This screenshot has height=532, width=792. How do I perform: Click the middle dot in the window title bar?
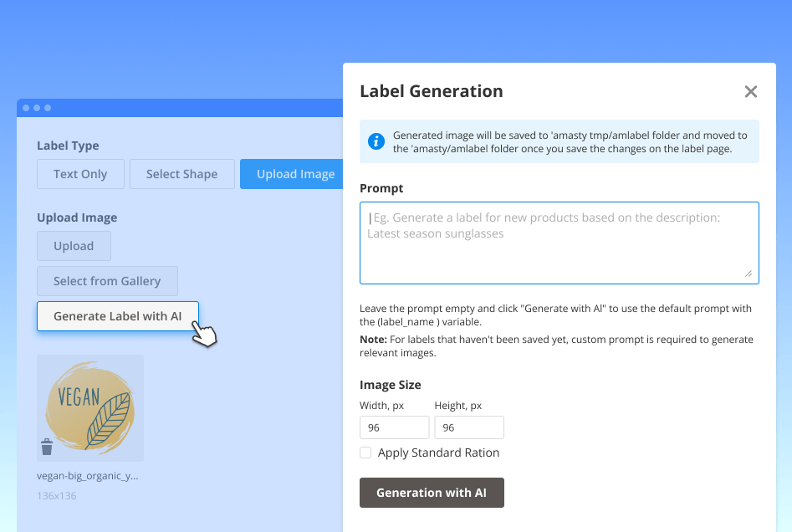(x=37, y=108)
